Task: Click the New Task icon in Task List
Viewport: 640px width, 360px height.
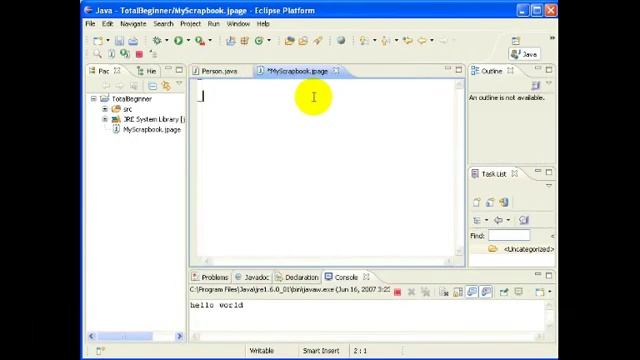Action: pos(476,202)
